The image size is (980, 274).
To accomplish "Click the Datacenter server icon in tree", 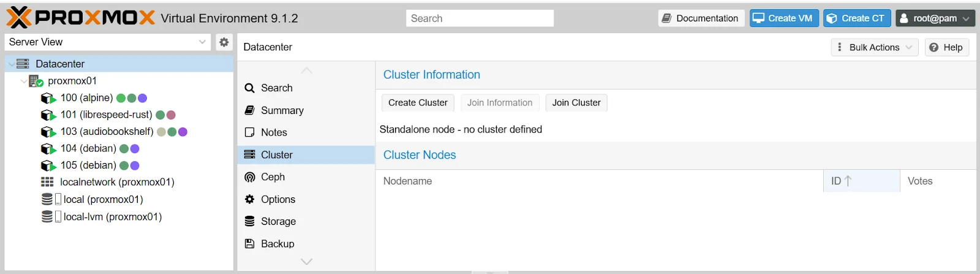I will tap(23, 64).
